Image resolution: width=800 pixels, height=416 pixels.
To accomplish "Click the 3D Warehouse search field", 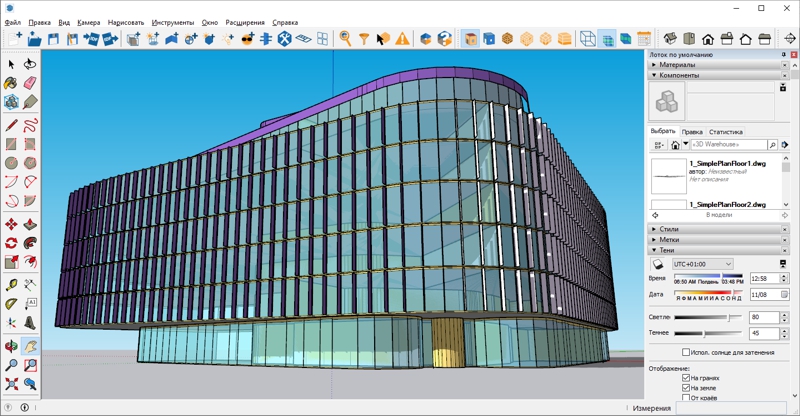I will coord(729,145).
